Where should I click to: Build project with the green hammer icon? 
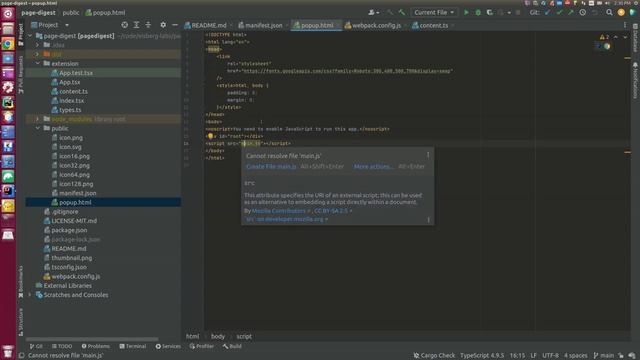click(x=402, y=13)
